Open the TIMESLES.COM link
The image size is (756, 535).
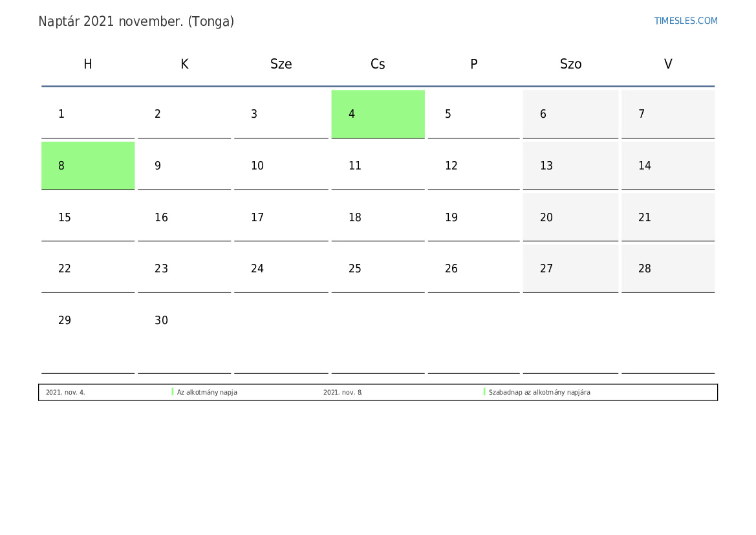coord(686,21)
